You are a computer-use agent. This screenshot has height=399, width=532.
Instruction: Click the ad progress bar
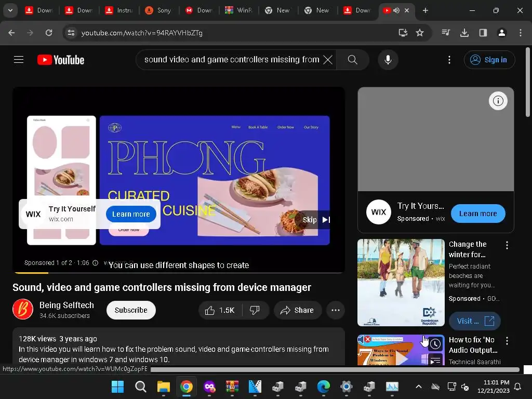point(179,272)
